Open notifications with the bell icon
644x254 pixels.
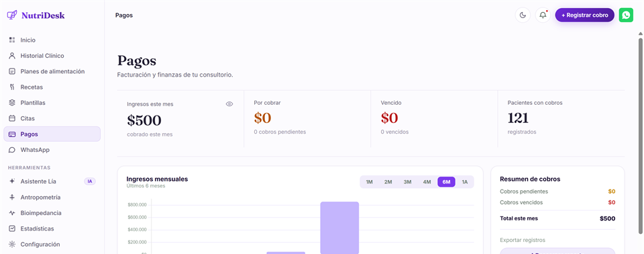pyautogui.click(x=543, y=15)
